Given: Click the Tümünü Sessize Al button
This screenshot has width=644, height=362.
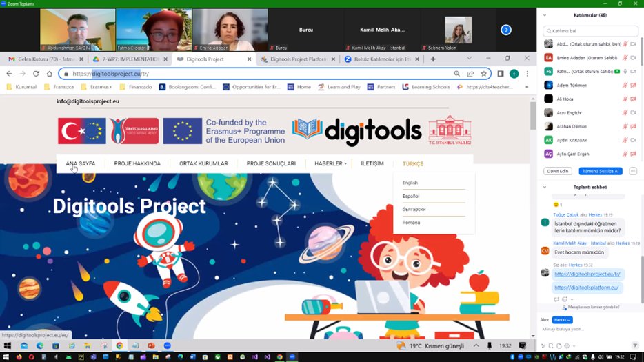Looking at the screenshot, I should click(x=601, y=171).
